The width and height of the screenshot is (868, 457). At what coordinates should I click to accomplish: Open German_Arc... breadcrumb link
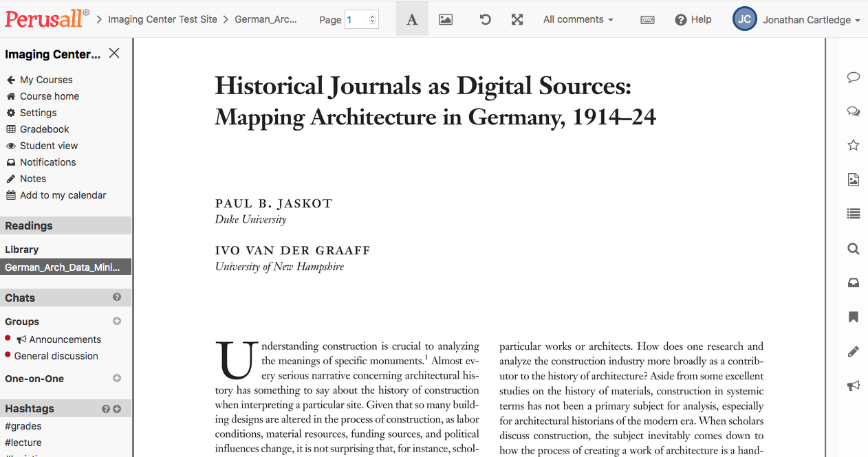(266, 19)
